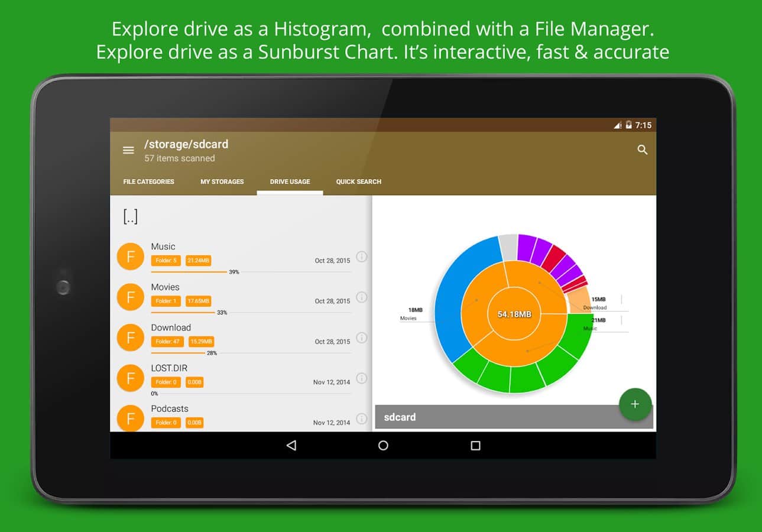Tap the recent apps square button

(x=475, y=446)
